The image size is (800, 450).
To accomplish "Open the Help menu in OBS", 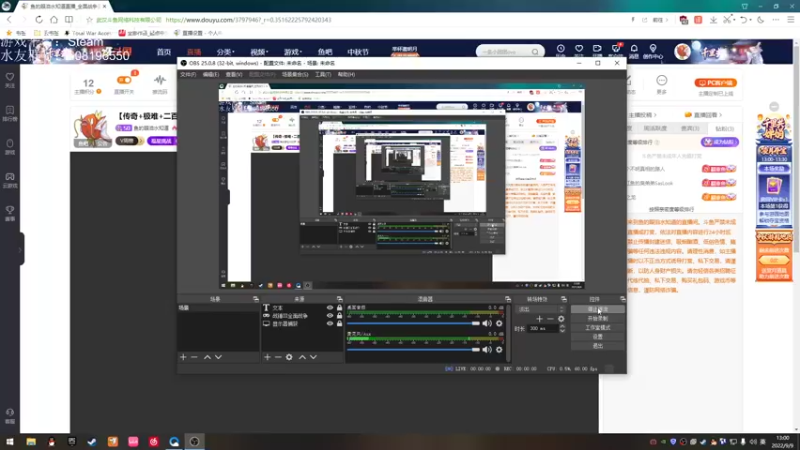I will [x=346, y=74].
